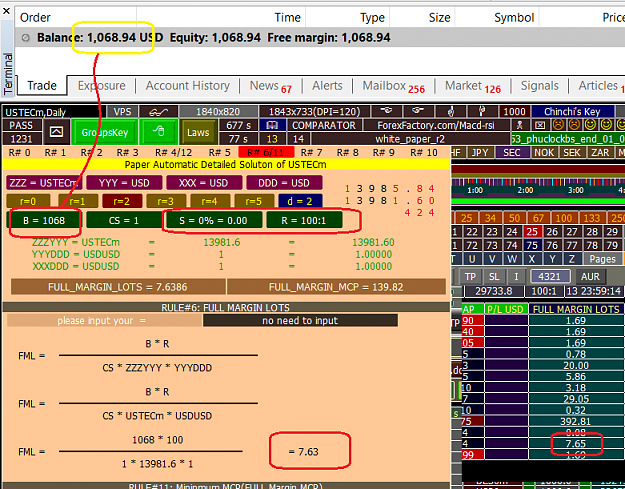Toggle the r=0 option
This screenshot has width=625, height=489.
(x=28, y=201)
